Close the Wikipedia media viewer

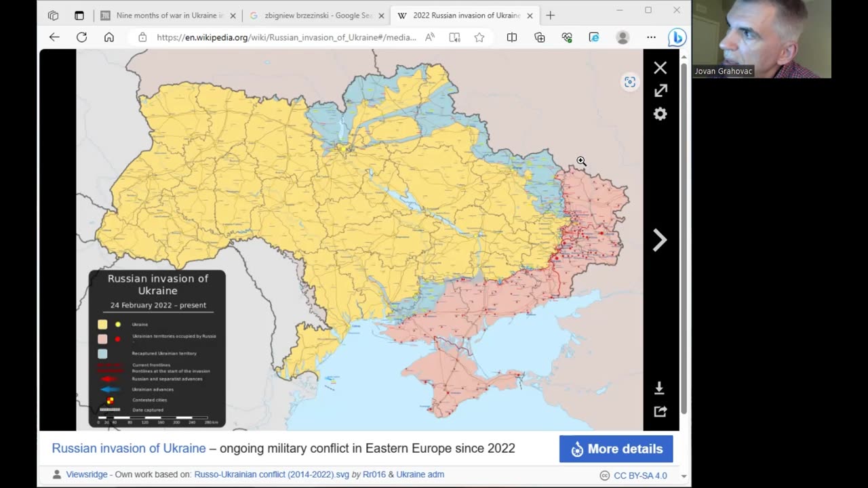(x=660, y=68)
